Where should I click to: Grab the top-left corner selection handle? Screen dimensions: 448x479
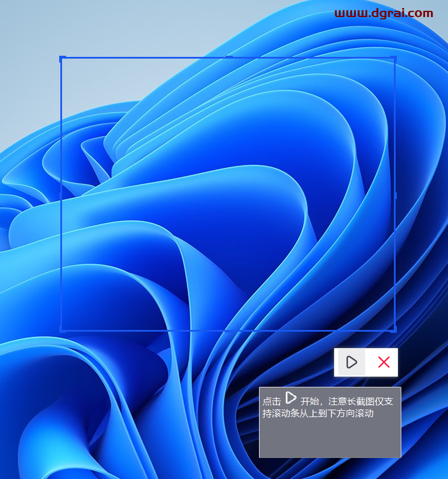(62, 58)
